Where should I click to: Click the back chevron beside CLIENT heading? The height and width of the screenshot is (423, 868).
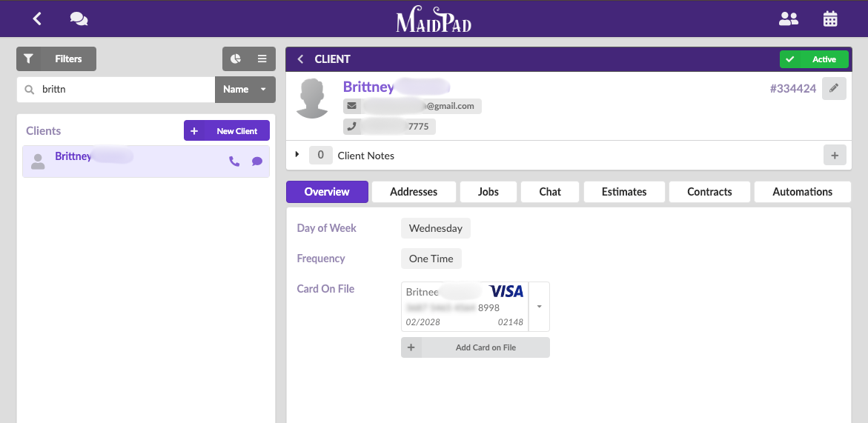point(300,59)
